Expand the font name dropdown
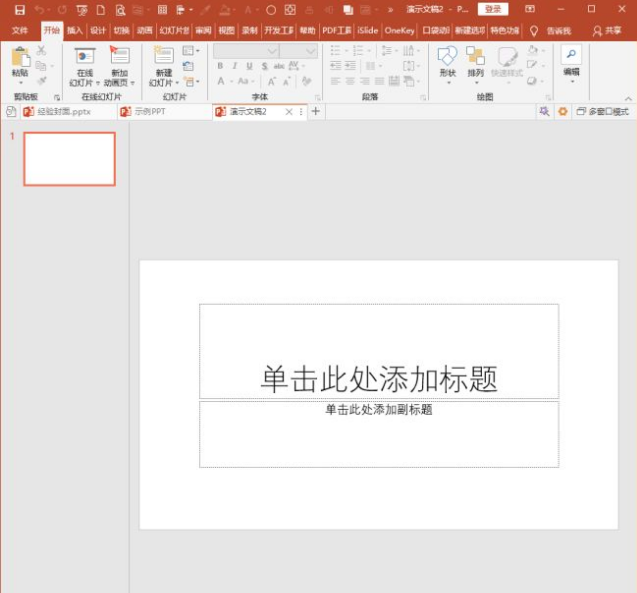 pyautogui.click(x=272, y=51)
